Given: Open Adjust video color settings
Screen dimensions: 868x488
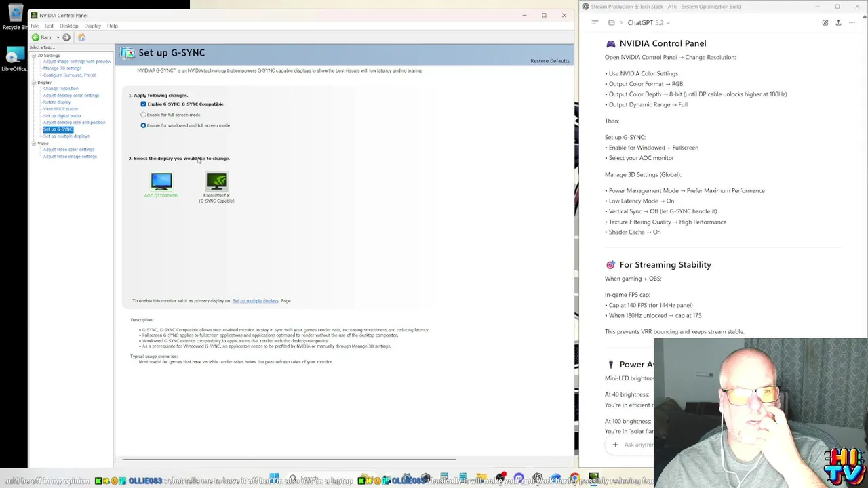Looking at the screenshot, I should point(68,150).
